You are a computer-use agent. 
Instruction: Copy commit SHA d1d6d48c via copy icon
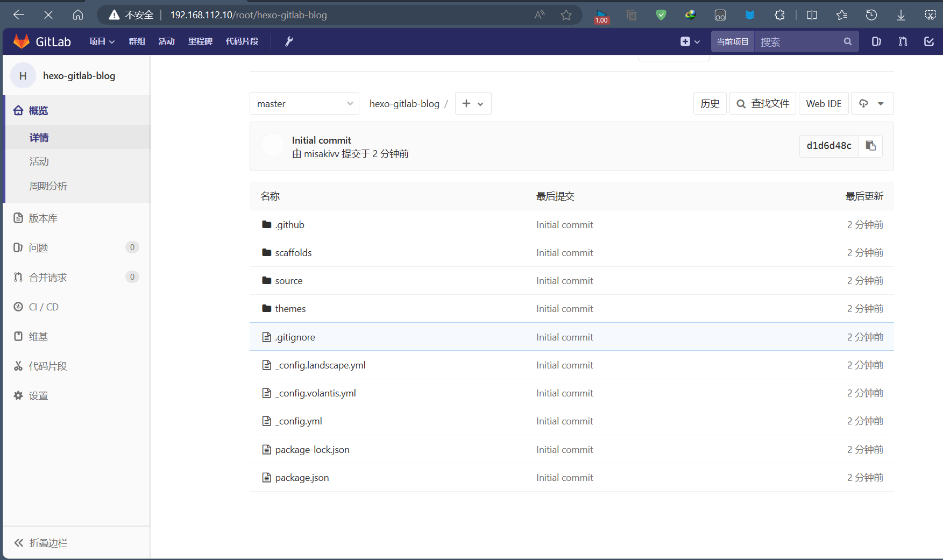tap(870, 146)
